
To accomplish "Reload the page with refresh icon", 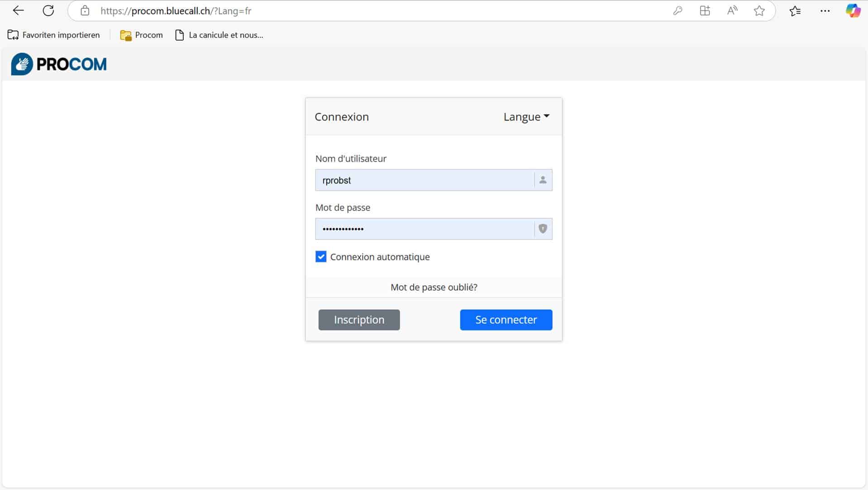I will [48, 11].
